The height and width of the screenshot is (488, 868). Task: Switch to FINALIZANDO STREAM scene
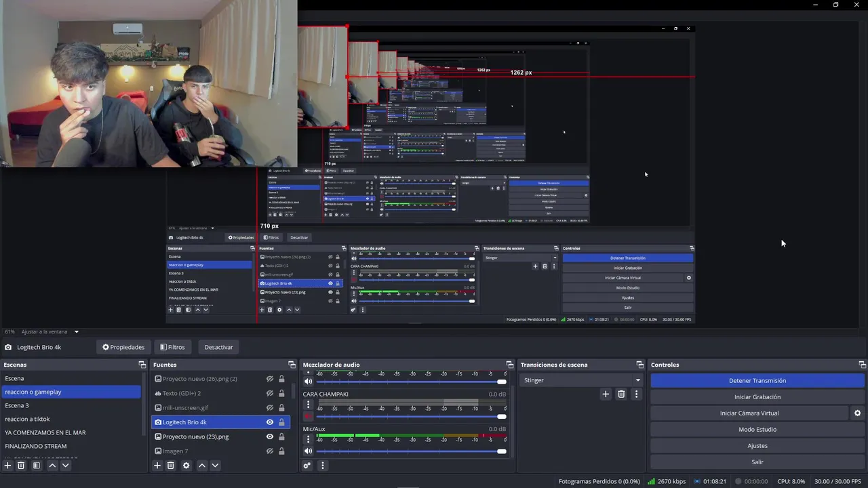[71, 446]
